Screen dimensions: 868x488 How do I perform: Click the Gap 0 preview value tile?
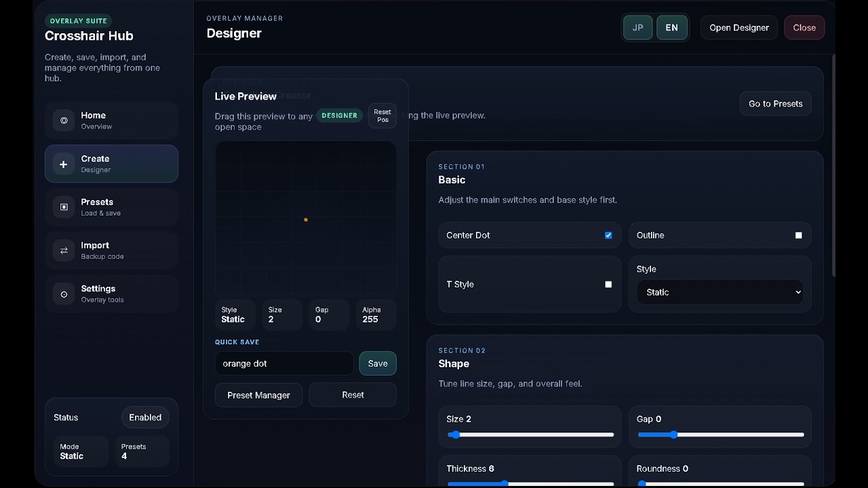330,314
